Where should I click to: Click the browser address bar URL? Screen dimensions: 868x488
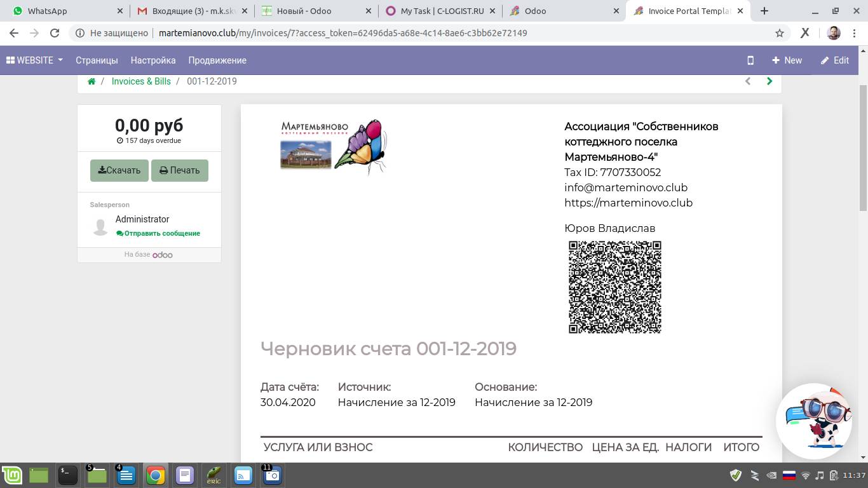343,33
